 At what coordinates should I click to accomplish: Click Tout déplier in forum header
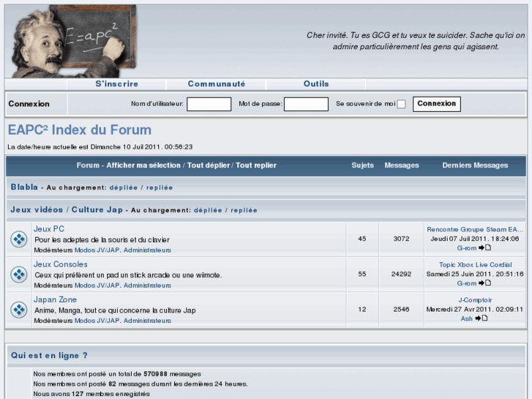(209, 165)
